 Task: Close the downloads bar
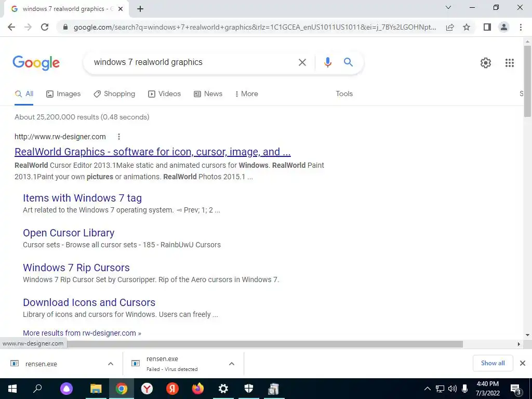(523, 363)
